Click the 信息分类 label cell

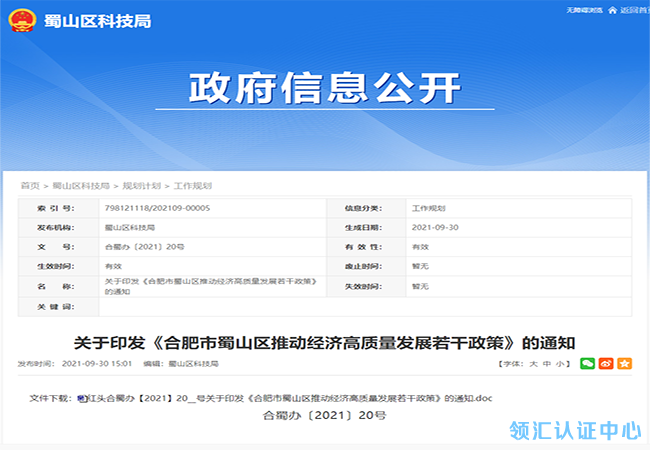pyautogui.click(x=366, y=208)
